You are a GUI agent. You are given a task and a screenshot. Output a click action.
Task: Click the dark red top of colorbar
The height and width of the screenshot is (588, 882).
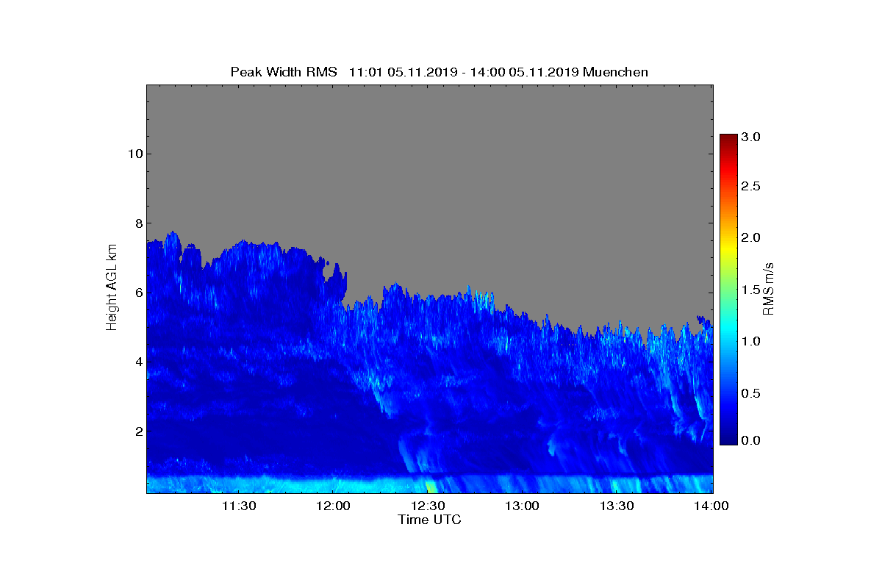(x=728, y=139)
